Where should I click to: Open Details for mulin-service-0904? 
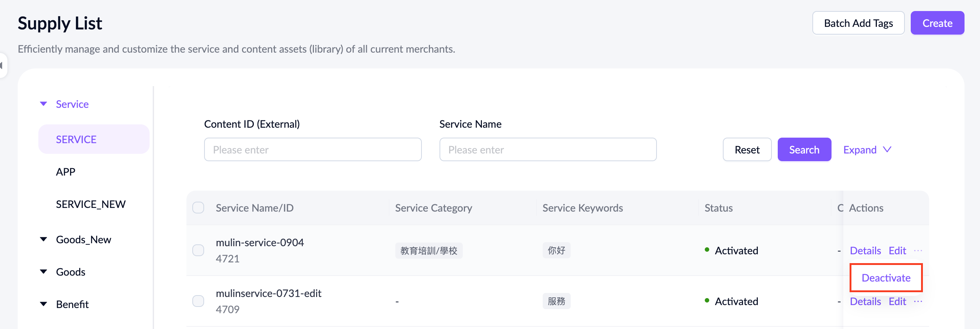click(865, 250)
